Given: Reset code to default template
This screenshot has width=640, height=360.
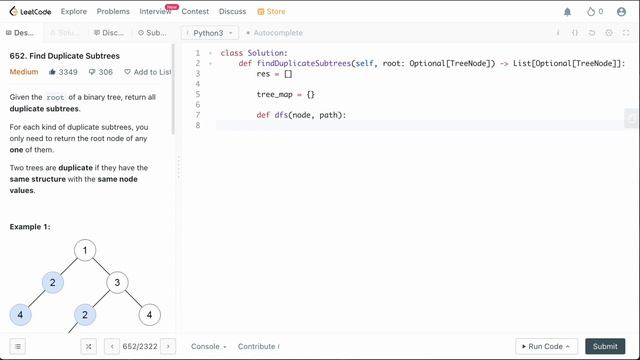Looking at the screenshot, I should coord(592,33).
